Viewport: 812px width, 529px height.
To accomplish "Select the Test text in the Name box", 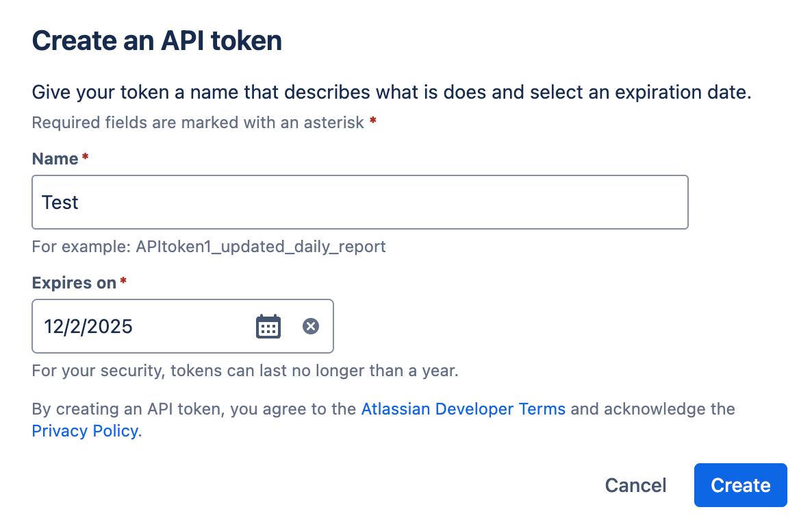I will coord(60,202).
